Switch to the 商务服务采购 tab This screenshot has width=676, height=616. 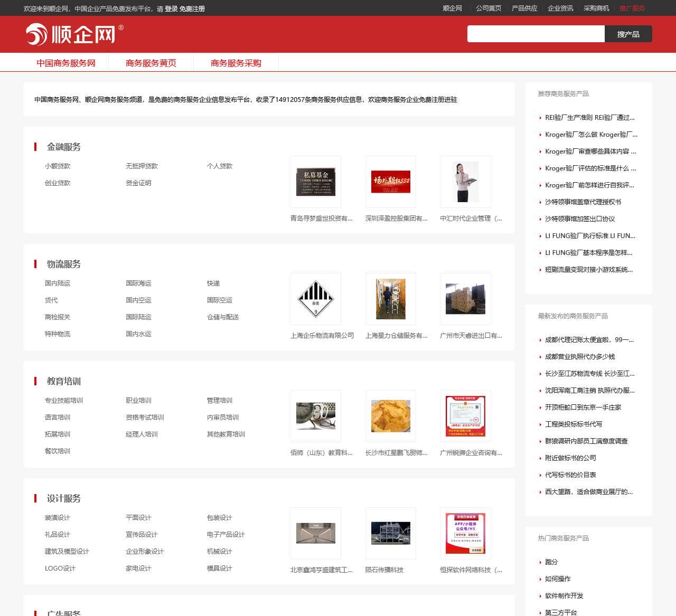tap(236, 62)
